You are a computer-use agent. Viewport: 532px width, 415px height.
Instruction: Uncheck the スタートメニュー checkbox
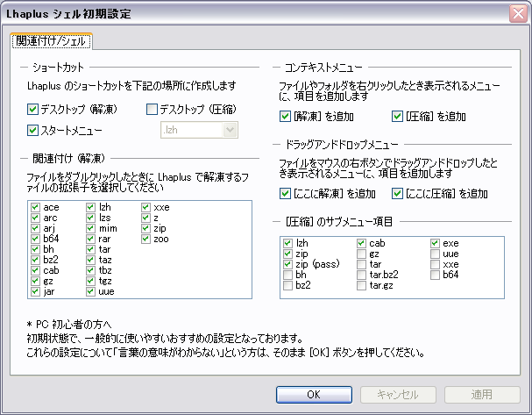32,131
